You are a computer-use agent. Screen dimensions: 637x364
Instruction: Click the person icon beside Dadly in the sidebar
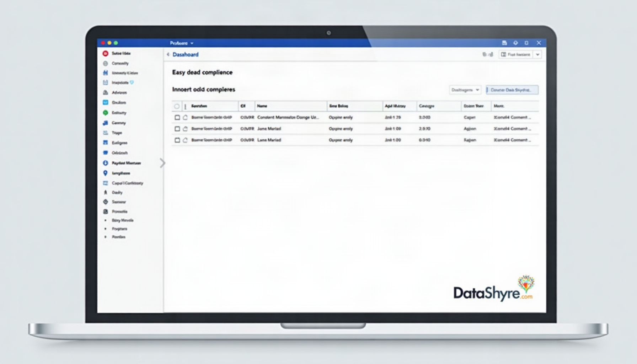105,192
